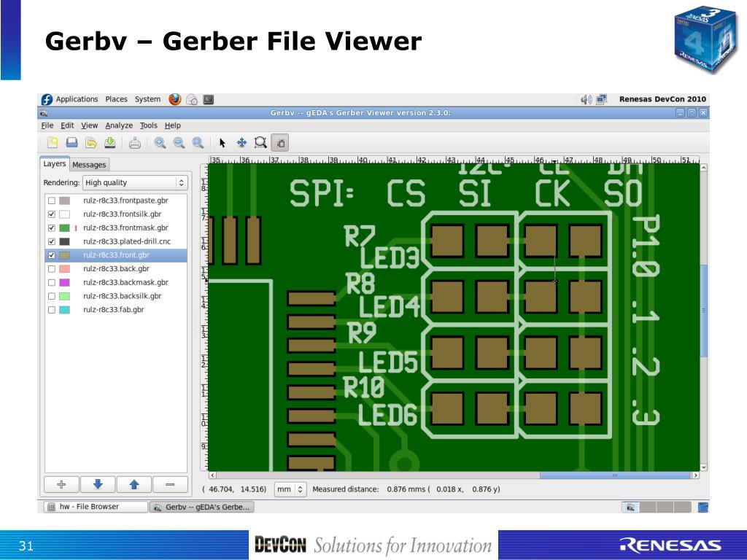Add a new layer with plus button
747x560 pixels.
pos(61,484)
